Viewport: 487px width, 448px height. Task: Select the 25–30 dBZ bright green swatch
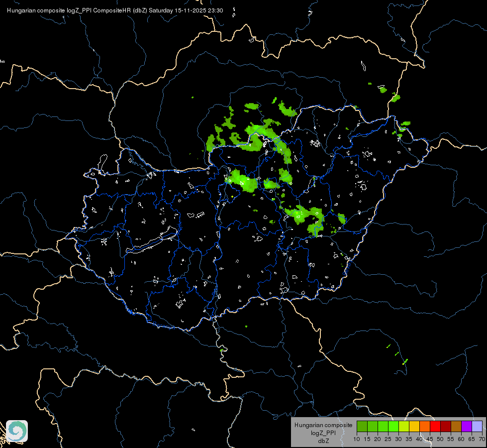point(393,426)
